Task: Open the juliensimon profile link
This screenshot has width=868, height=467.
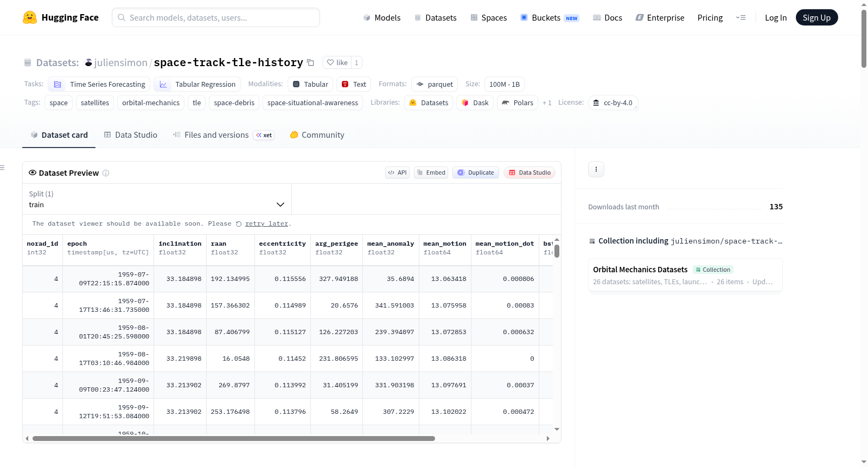Action: coord(121,62)
